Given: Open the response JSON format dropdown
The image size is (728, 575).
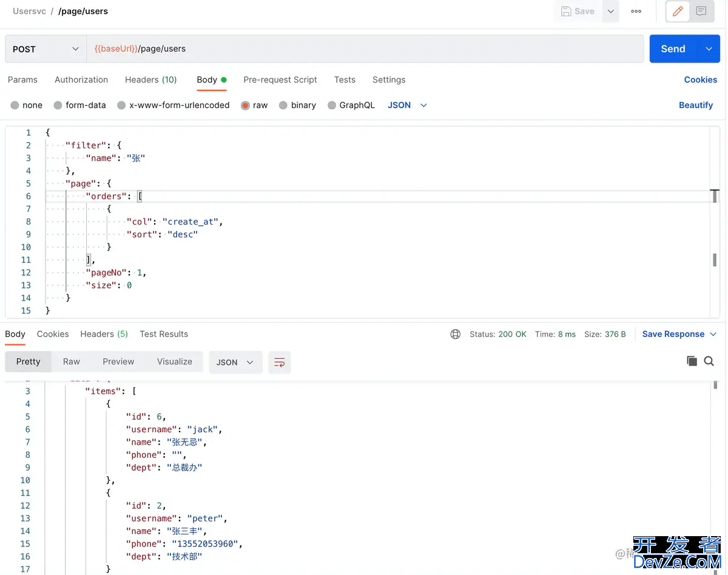Looking at the screenshot, I should coord(235,362).
